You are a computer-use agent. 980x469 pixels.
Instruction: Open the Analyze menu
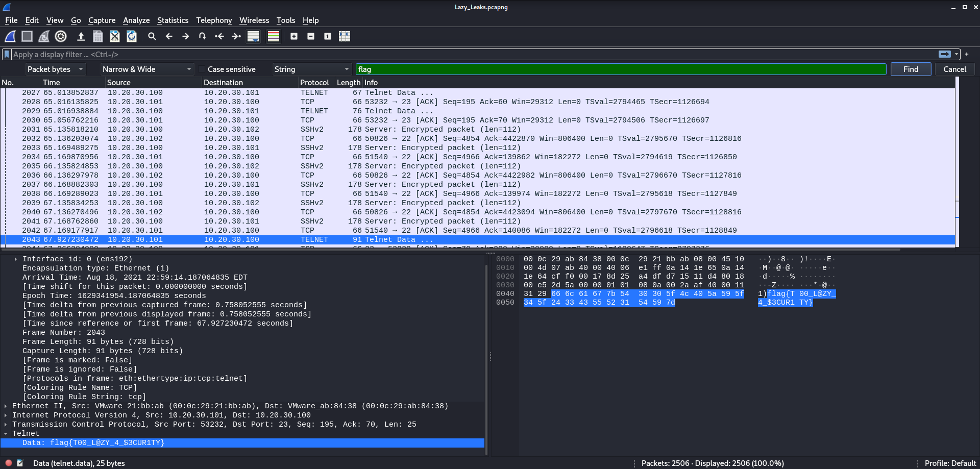(x=136, y=20)
